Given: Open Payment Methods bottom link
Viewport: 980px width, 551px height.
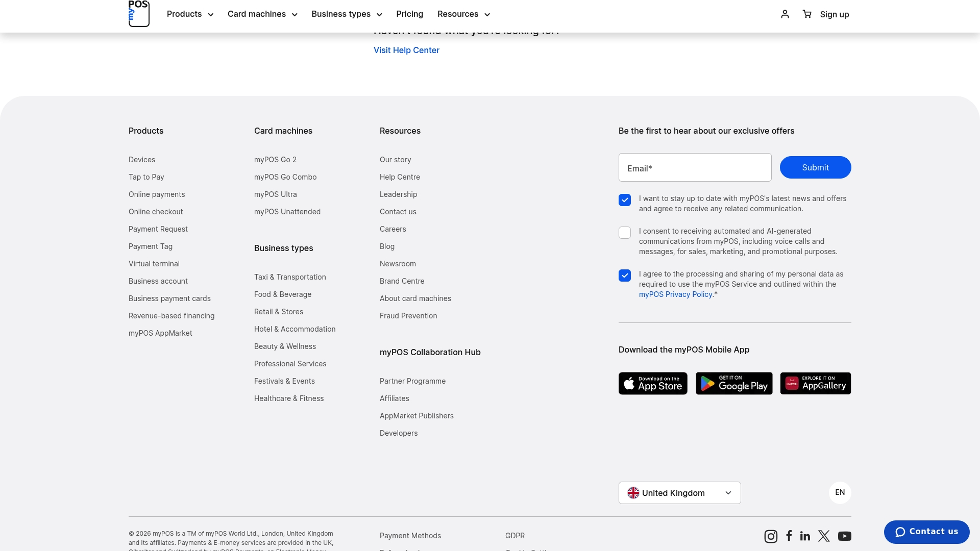Looking at the screenshot, I should 410,536.
